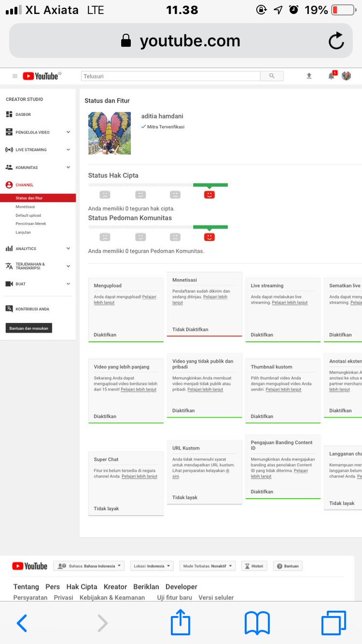Click the red smiley under Status Pedoman Komunitas
Viewport: 362px width, 644px height.
209,237
